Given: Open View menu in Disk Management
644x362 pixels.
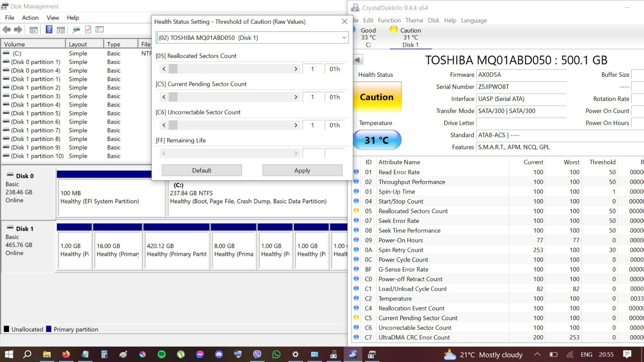Looking at the screenshot, I should click(x=53, y=18).
